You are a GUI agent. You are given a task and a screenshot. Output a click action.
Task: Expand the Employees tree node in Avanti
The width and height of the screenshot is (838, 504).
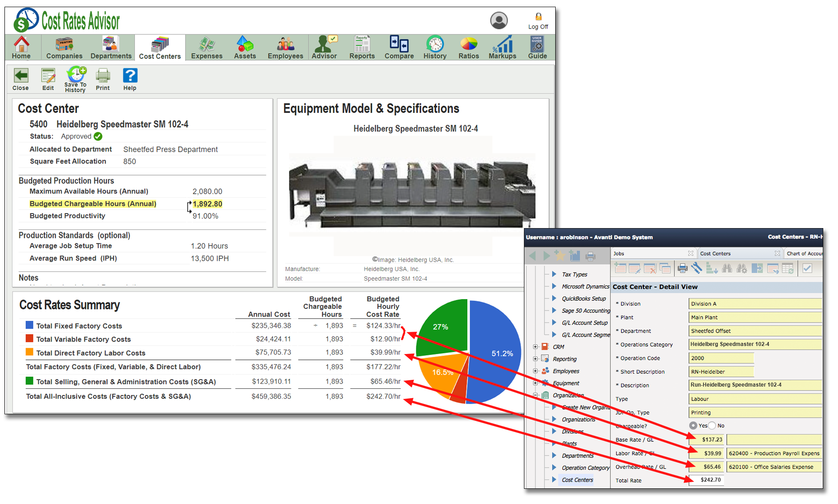(x=535, y=371)
